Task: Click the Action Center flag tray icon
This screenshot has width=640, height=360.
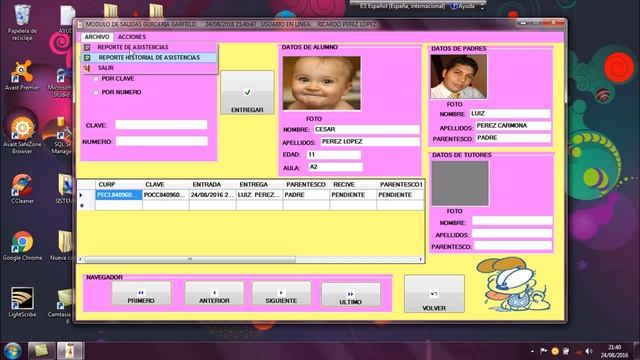Action: 544,351
